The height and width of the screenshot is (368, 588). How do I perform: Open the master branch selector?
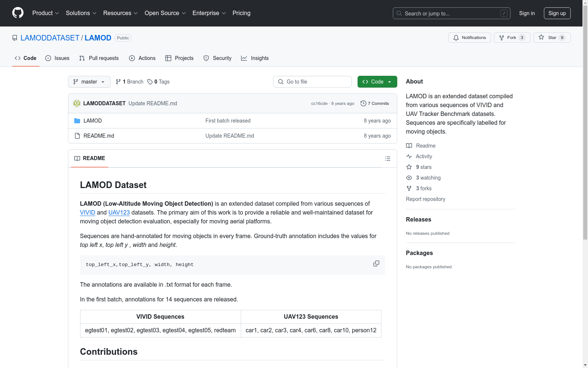89,82
